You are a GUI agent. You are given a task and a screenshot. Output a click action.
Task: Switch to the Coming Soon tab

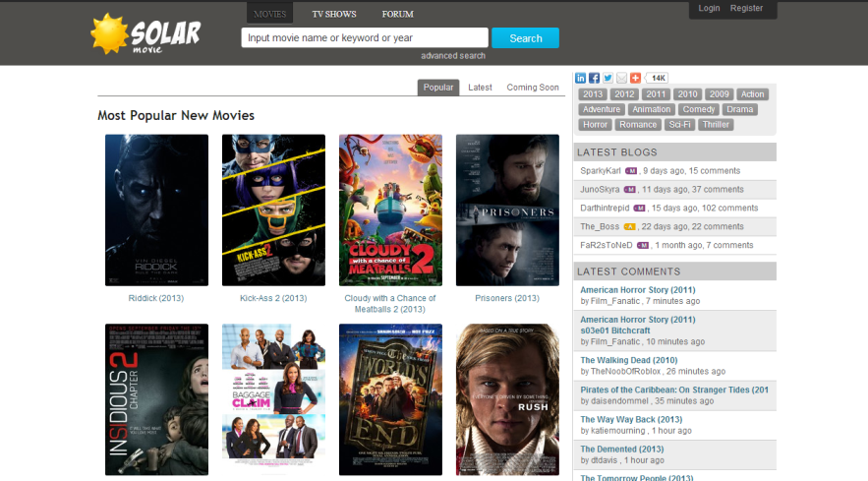tap(533, 88)
